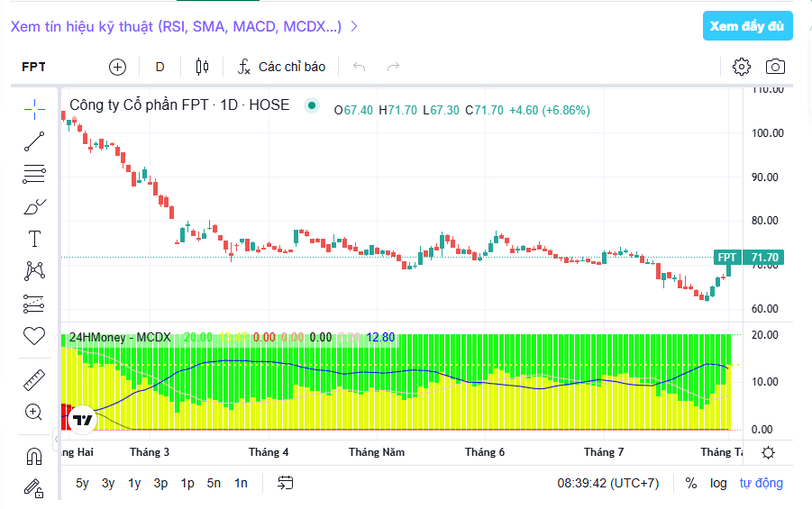Open chart settings gear

(742, 67)
